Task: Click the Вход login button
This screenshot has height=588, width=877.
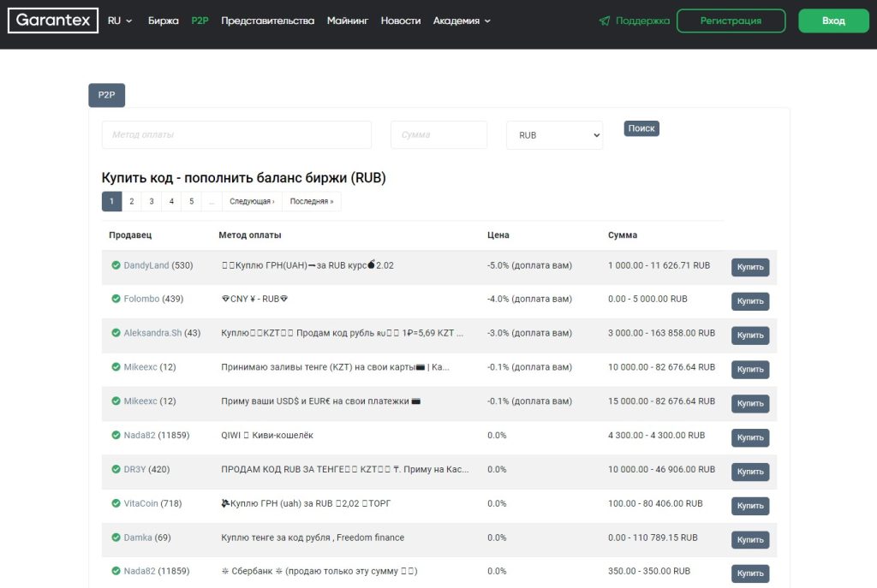Action: coord(833,21)
